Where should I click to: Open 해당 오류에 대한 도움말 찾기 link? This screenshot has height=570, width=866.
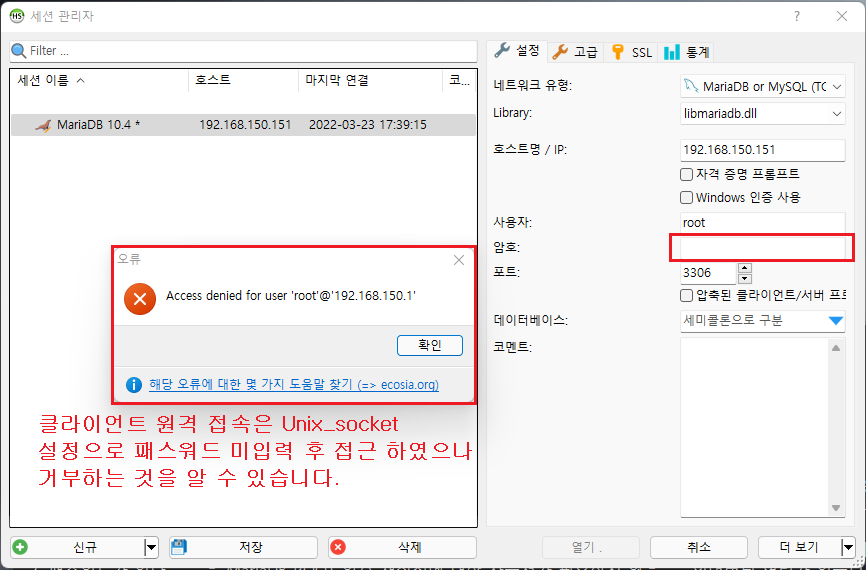coord(294,385)
